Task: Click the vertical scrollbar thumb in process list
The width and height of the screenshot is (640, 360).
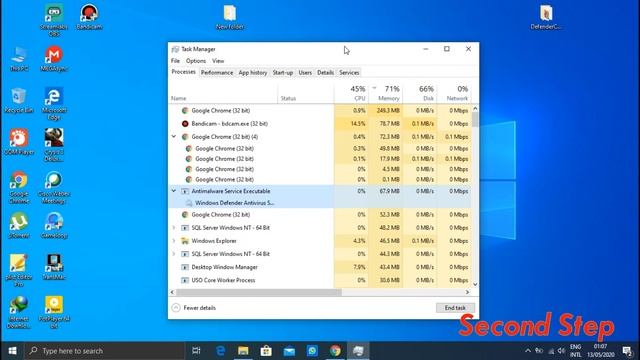Action: click(475, 120)
